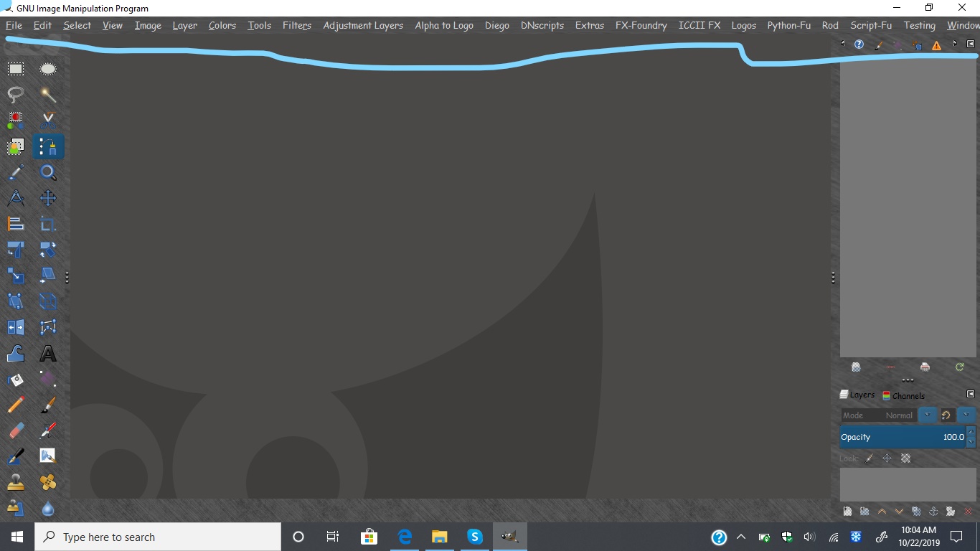Show hidden system tray icons
Viewport: 980px width, 551px height.
(x=741, y=537)
